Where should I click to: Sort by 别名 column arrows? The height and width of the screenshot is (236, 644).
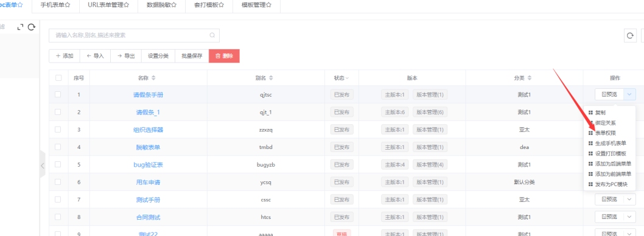click(x=271, y=78)
